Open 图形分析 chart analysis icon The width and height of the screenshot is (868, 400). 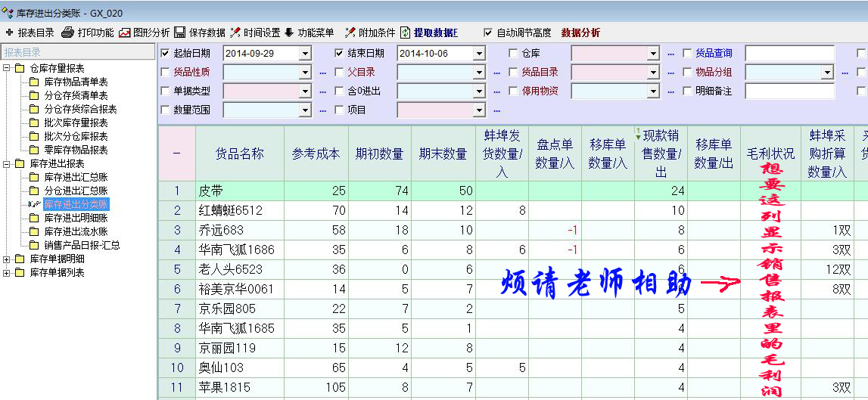125,33
